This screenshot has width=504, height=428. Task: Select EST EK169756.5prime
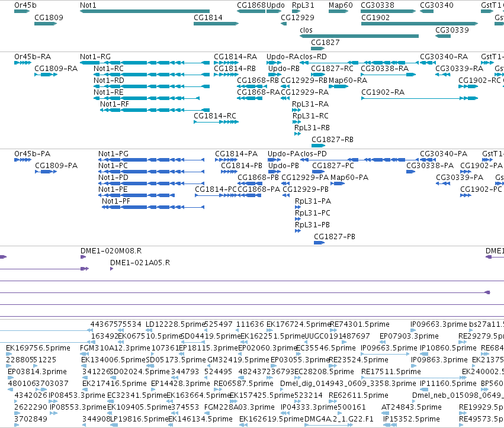(38, 348)
